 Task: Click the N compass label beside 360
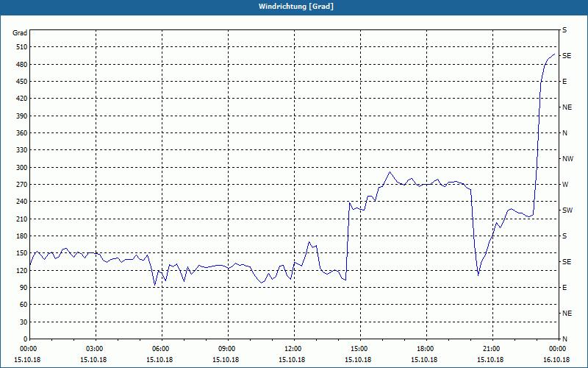pyautogui.click(x=564, y=133)
